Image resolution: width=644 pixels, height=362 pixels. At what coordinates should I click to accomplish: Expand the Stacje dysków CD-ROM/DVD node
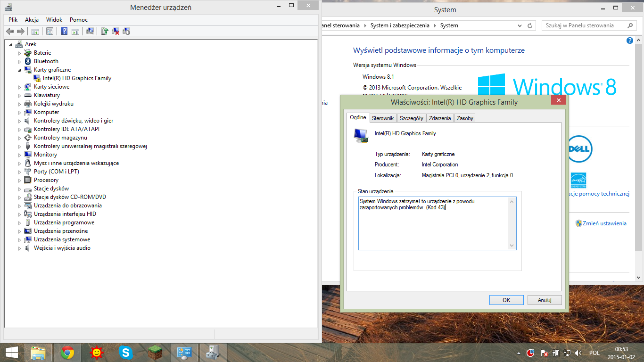[x=20, y=197]
